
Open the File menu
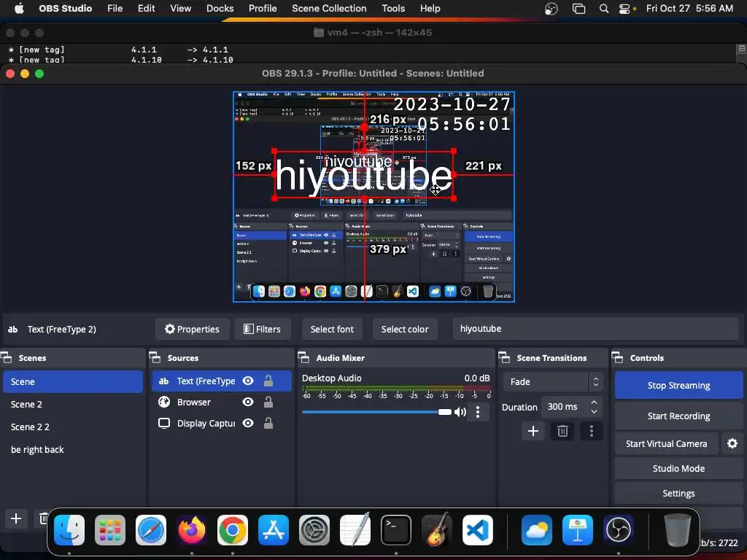[115, 9]
